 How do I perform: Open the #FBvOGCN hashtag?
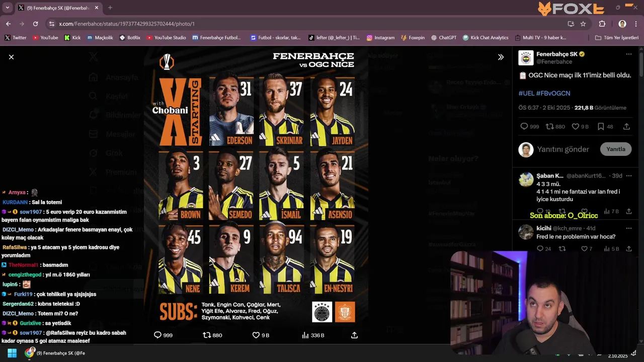[553, 93]
